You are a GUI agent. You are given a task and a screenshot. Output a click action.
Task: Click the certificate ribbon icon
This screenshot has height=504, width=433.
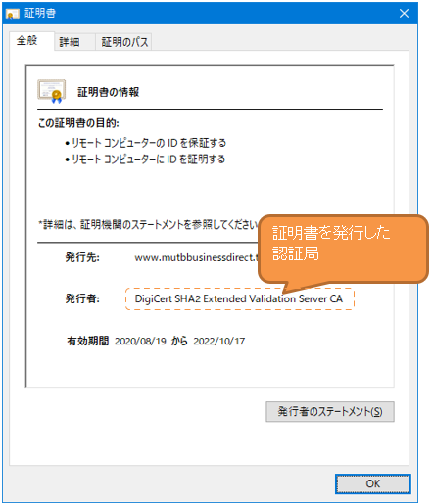click(52, 91)
